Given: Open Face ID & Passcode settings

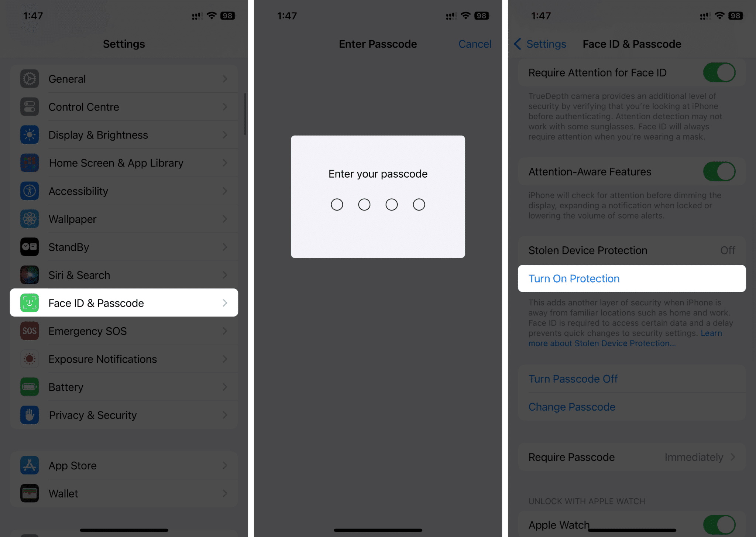Looking at the screenshot, I should (124, 303).
